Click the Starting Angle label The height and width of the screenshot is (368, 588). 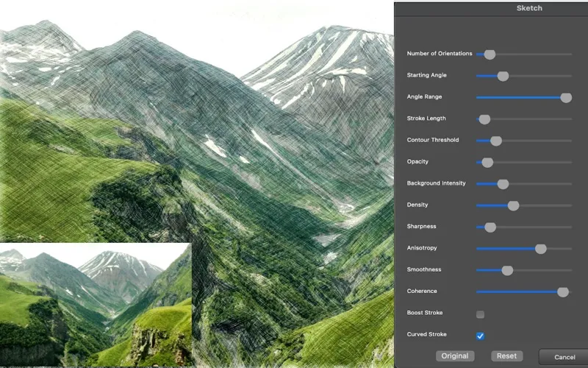coord(427,75)
